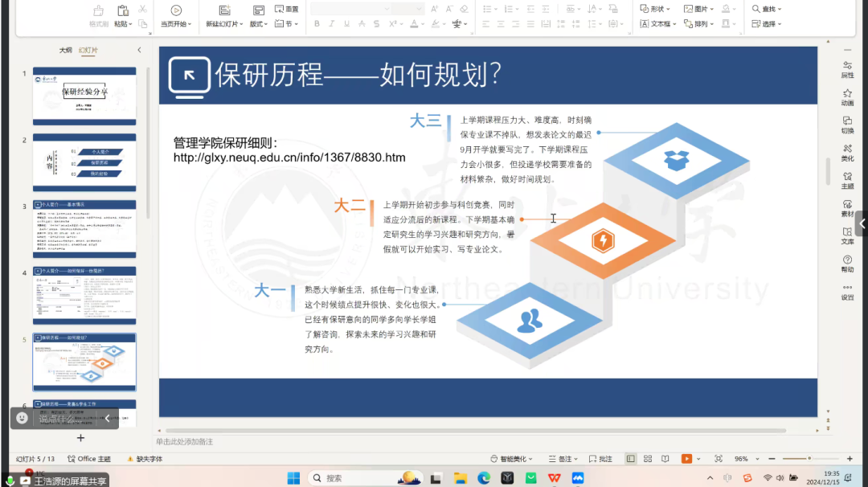868x487 pixels.
Task: Open the Properties (属性) side panel
Action: click(x=847, y=70)
